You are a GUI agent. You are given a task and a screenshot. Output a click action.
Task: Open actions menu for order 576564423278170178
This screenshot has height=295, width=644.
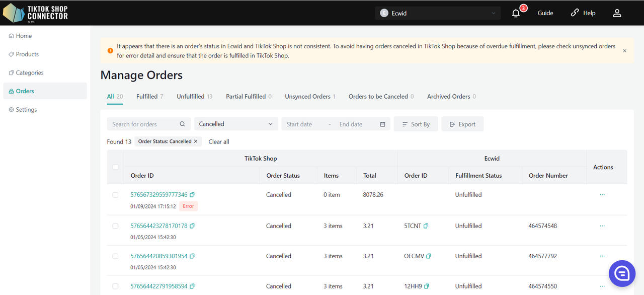[602, 226]
